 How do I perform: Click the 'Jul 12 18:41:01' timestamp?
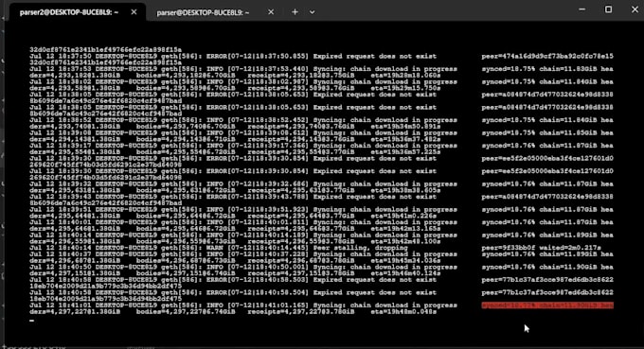pyautogui.click(x=61, y=305)
